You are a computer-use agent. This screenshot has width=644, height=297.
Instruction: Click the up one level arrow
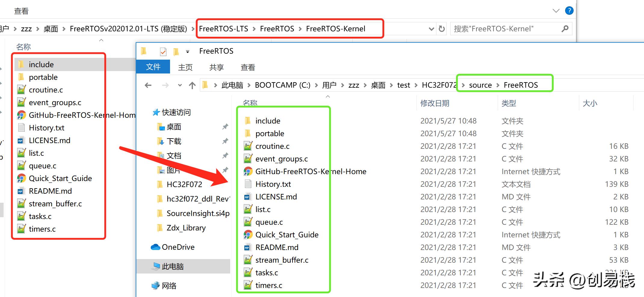coord(192,85)
